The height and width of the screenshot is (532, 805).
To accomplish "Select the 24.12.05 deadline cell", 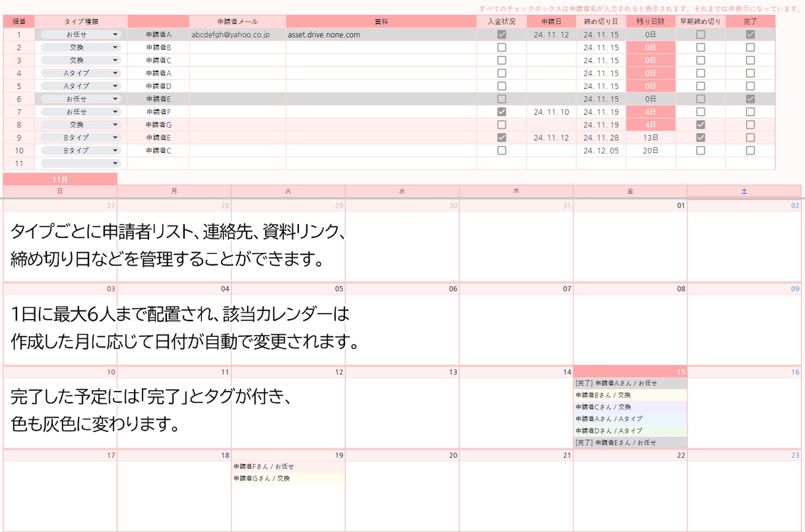I will [601, 150].
